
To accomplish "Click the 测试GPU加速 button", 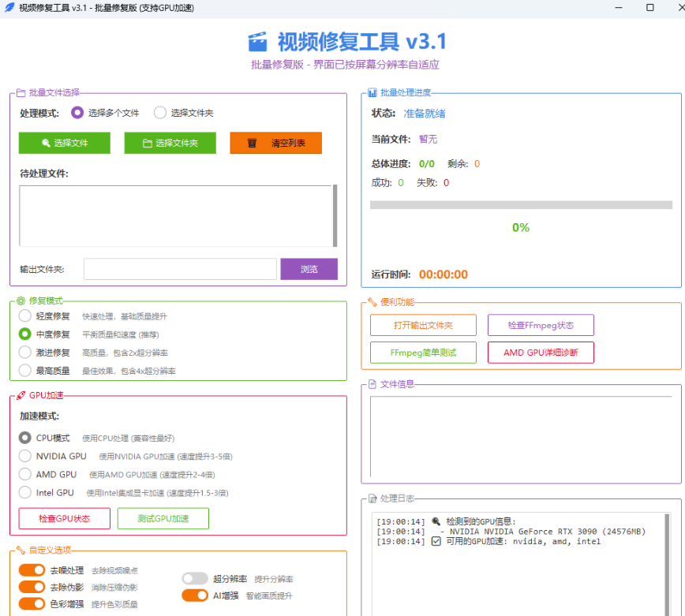I will pyautogui.click(x=163, y=518).
